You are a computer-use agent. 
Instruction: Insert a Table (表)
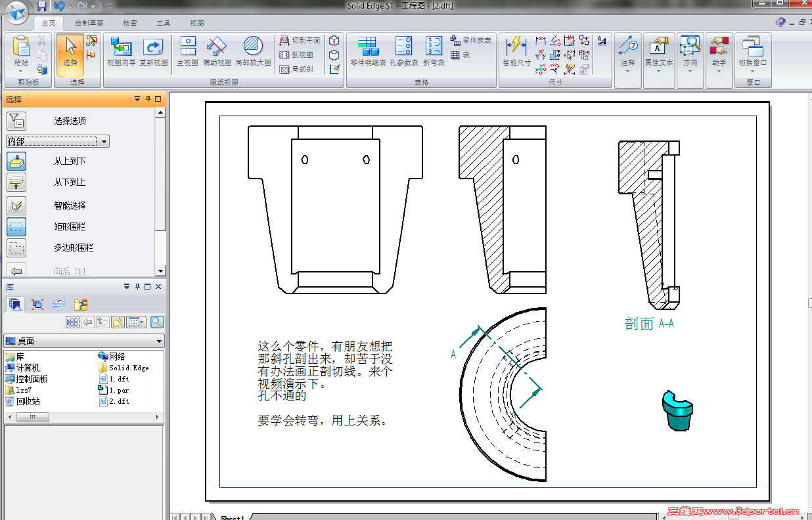pyautogui.click(x=461, y=55)
